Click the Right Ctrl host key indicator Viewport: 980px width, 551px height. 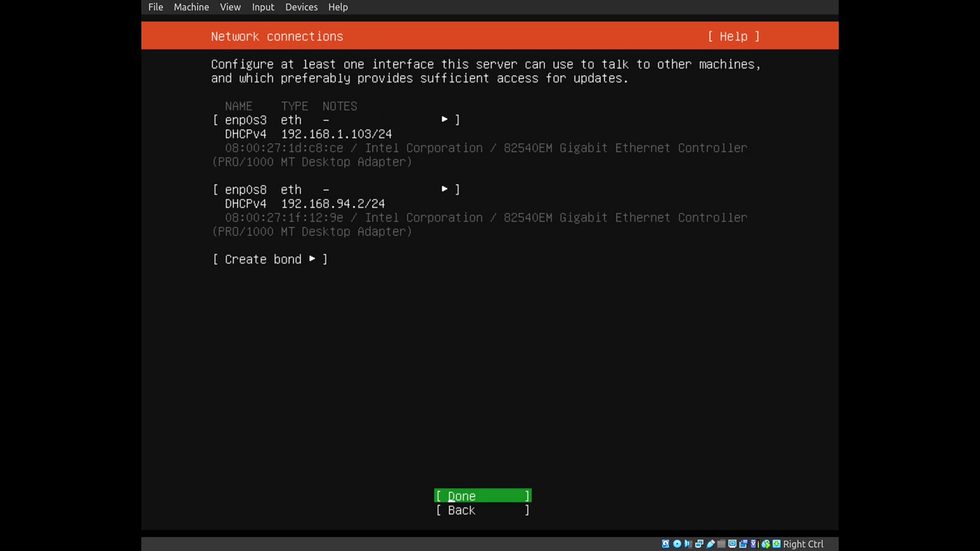point(803,544)
